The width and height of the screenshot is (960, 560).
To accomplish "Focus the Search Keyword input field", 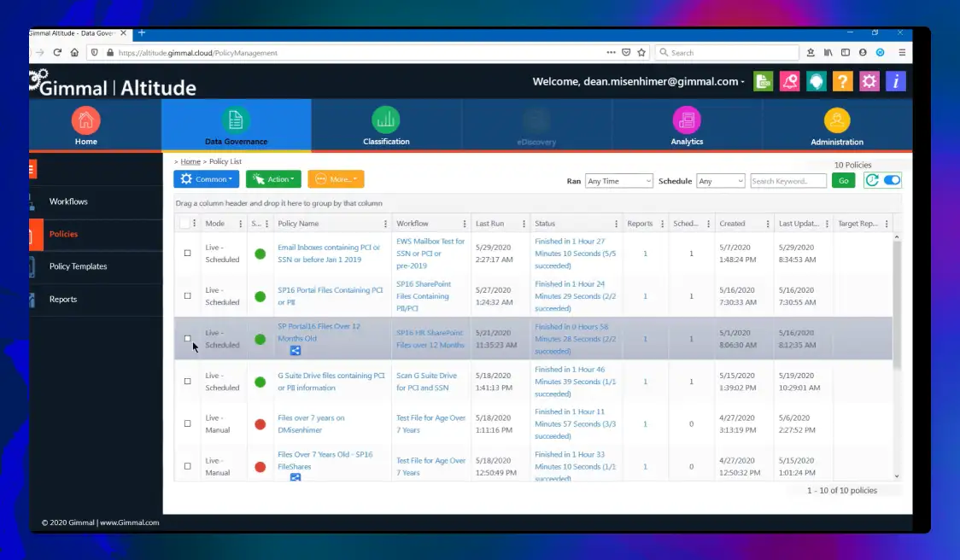I will tap(788, 181).
